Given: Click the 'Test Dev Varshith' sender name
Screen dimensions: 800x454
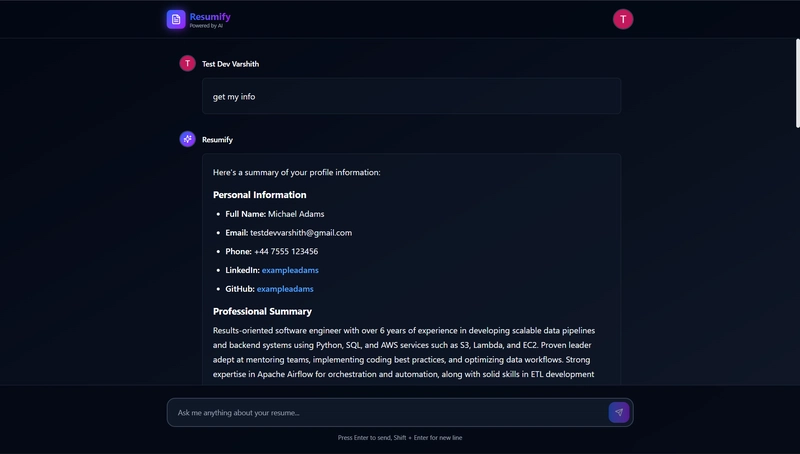Looking at the screenshot, I should [x=231, y=64].
